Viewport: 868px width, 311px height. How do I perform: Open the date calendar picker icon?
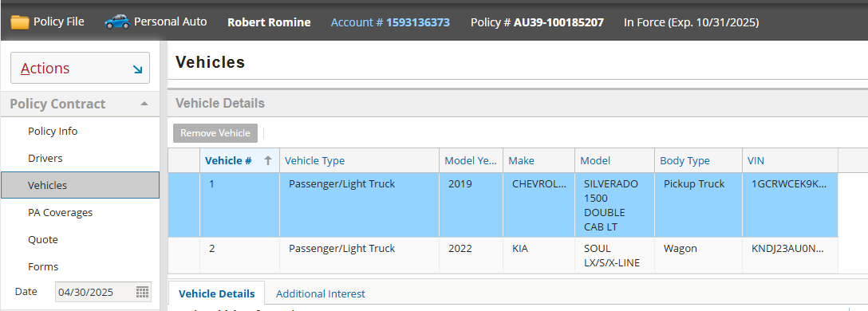tap(142, 292)
